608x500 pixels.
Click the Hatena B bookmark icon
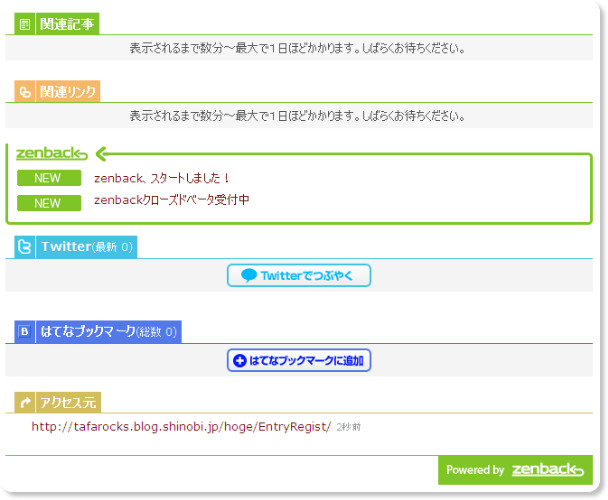(24, 332)
